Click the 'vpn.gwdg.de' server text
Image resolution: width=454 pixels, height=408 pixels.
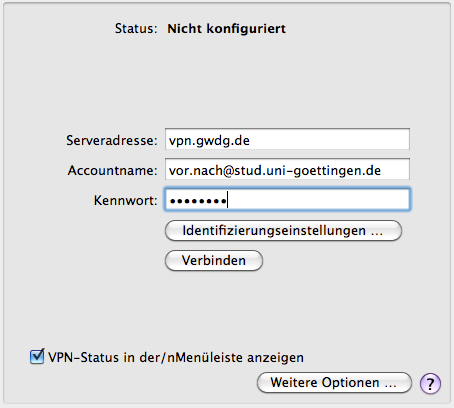[x=209, y=140]
